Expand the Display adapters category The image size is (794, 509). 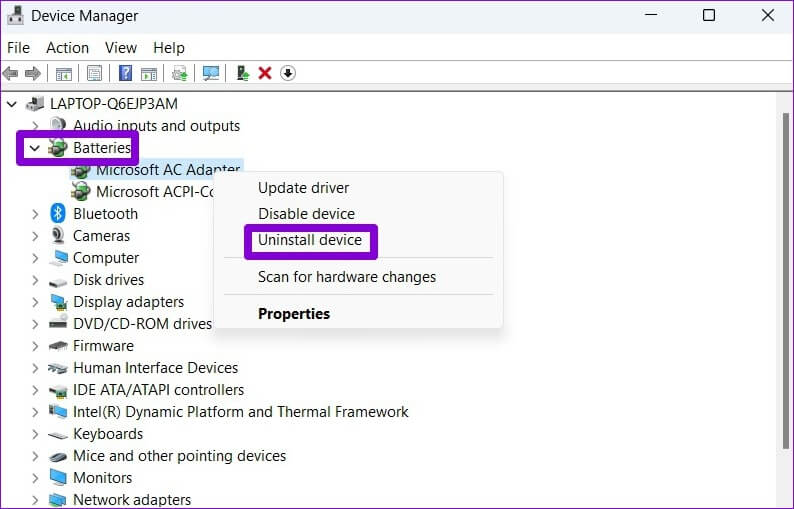point(35,302)
